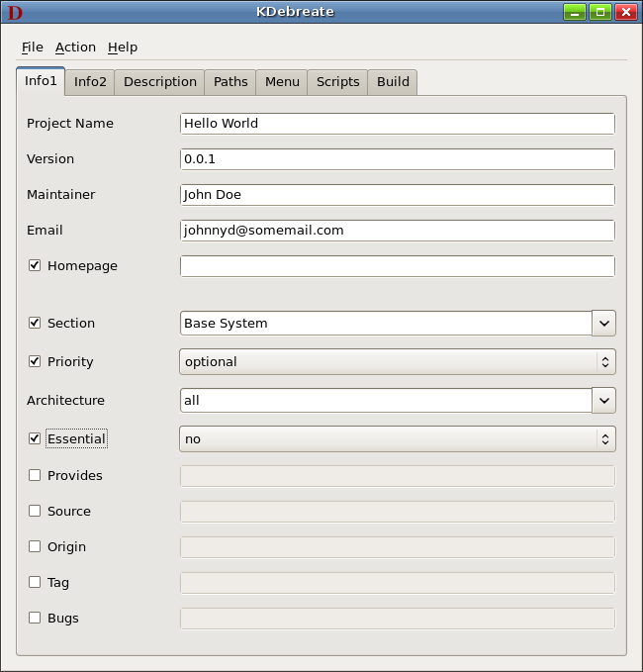Click the Project Name field containing Hello World
643x672 pixels.
point(398,124)
